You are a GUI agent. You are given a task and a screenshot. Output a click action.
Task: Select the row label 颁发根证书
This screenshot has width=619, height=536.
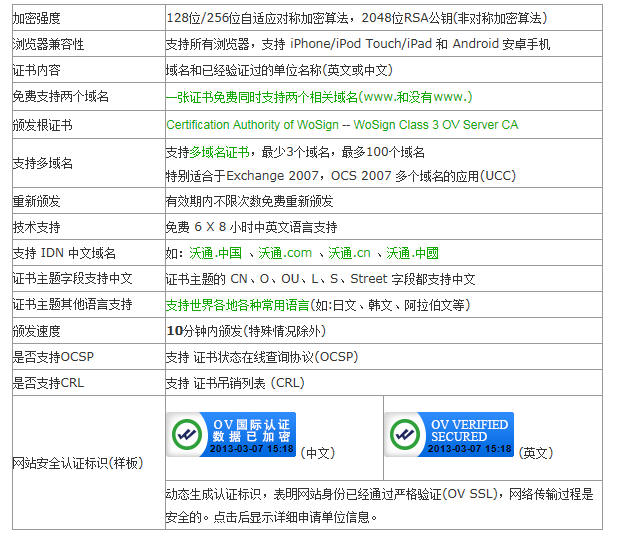point(42,125)
